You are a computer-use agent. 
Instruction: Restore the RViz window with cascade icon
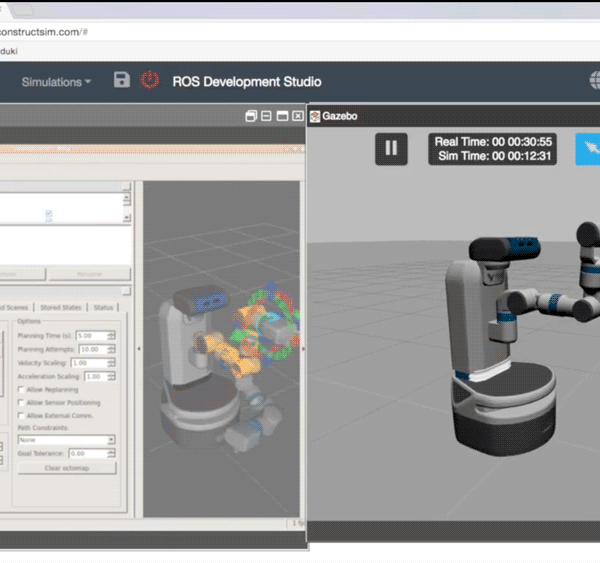click(x=251, y=116)
